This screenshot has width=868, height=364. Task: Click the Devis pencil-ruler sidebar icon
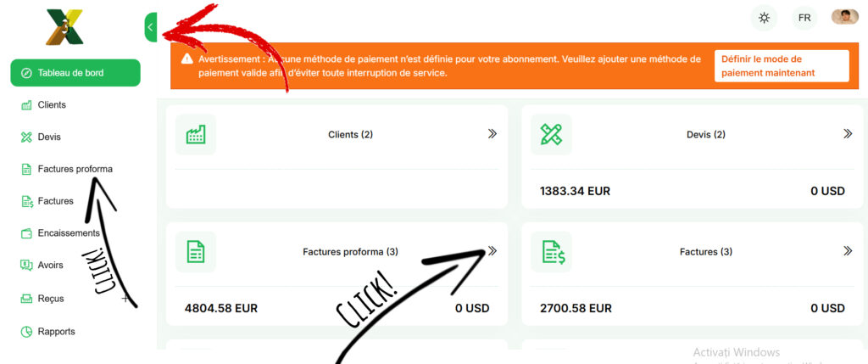coord(26,137)
